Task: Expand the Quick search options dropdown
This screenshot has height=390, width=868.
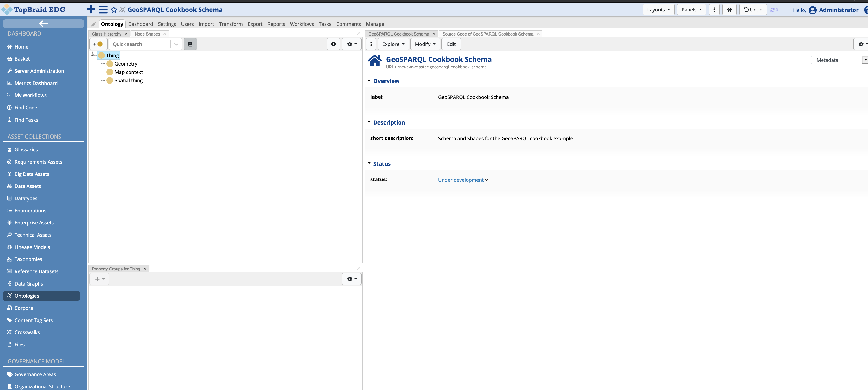Action: [176, 44]
